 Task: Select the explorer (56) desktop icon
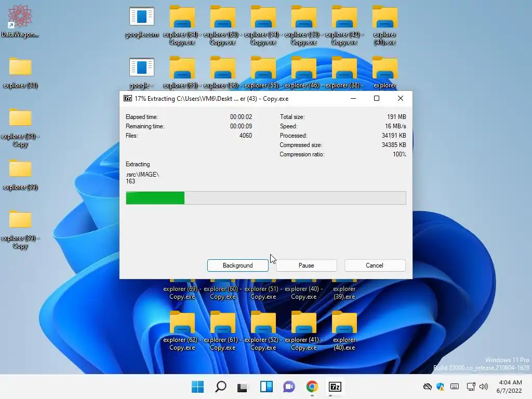222,73
